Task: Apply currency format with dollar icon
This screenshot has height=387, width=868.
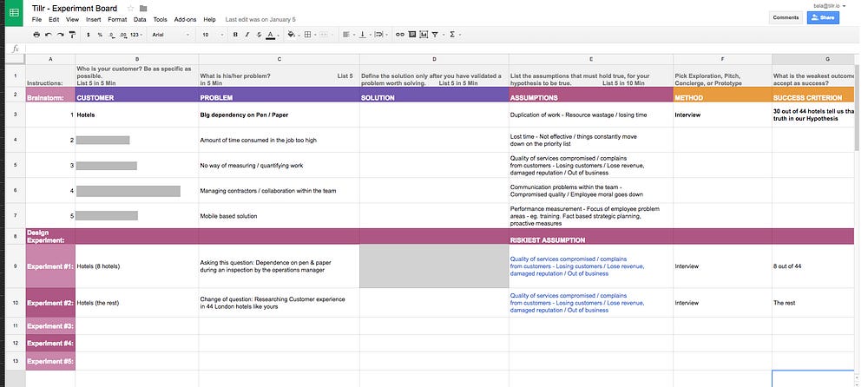Action: pyautogui.click(x=89, y=35)
